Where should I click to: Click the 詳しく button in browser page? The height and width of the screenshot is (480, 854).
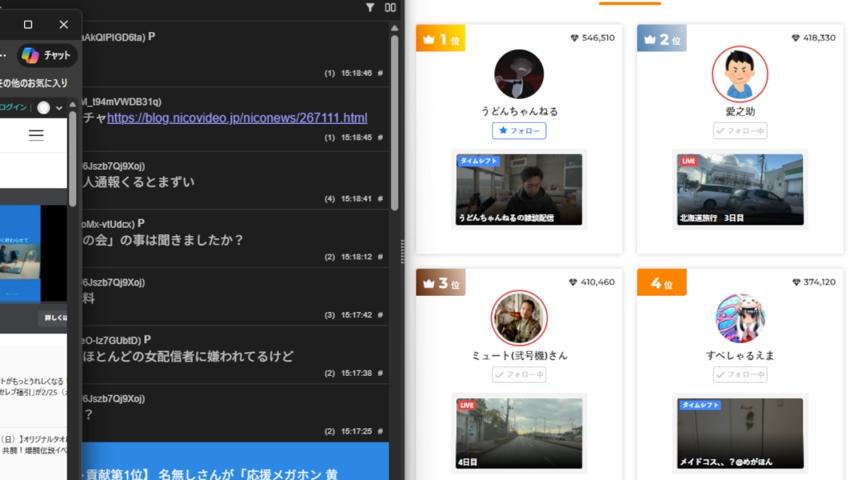point(54,318)
